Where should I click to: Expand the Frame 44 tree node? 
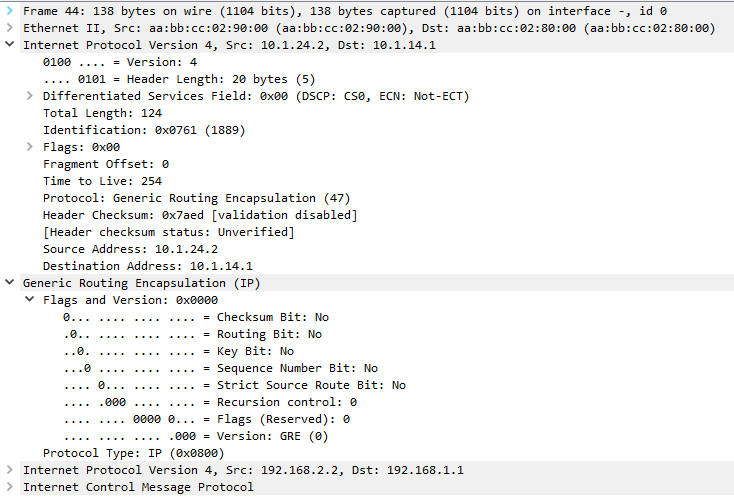10,11
